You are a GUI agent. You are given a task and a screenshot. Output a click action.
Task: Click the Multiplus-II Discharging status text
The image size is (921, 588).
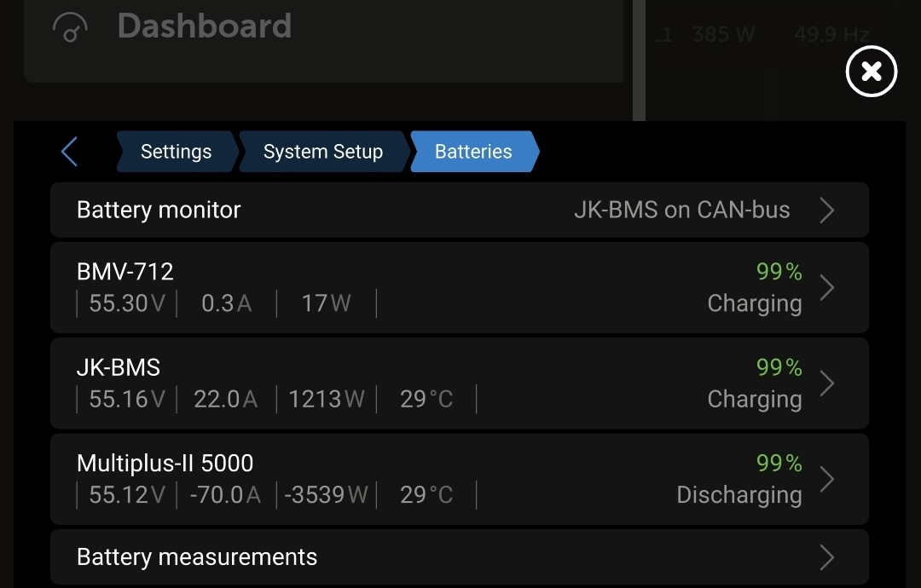(x=739, y=495)
